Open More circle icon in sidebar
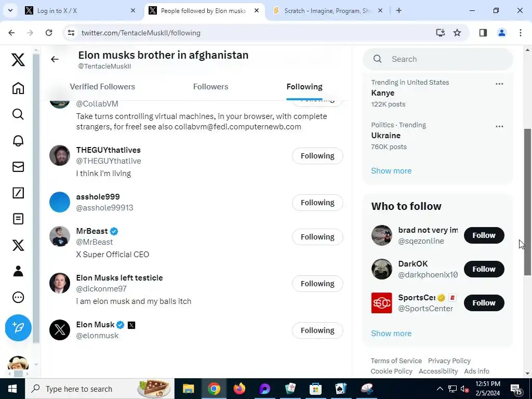This screenshot has height=399, width=532. coord(18,297)
